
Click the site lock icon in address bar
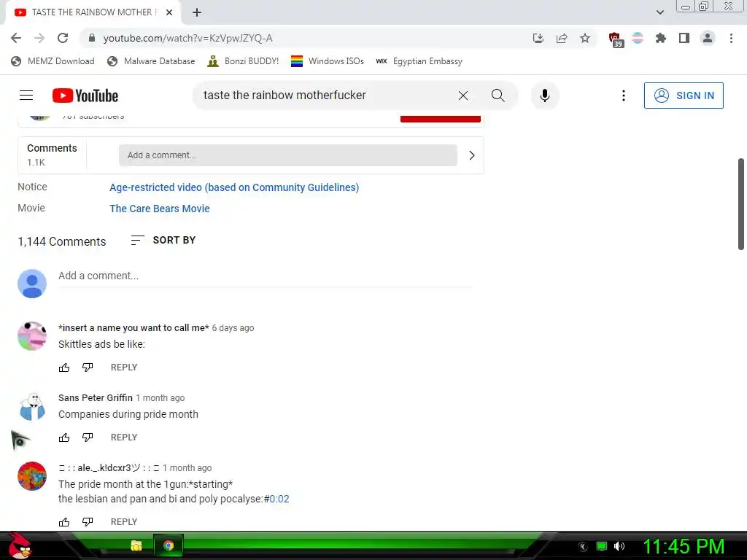click(x=92, y=38)
